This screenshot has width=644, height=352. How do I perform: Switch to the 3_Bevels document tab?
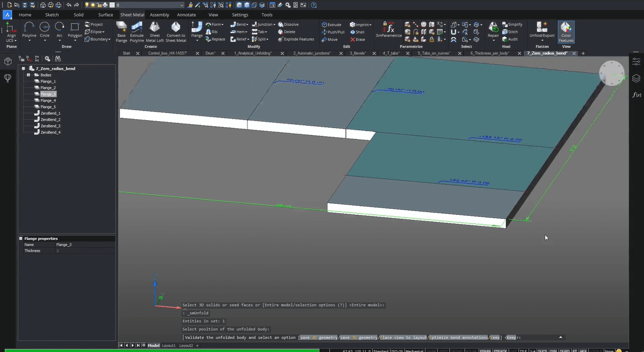pos(358,53)
